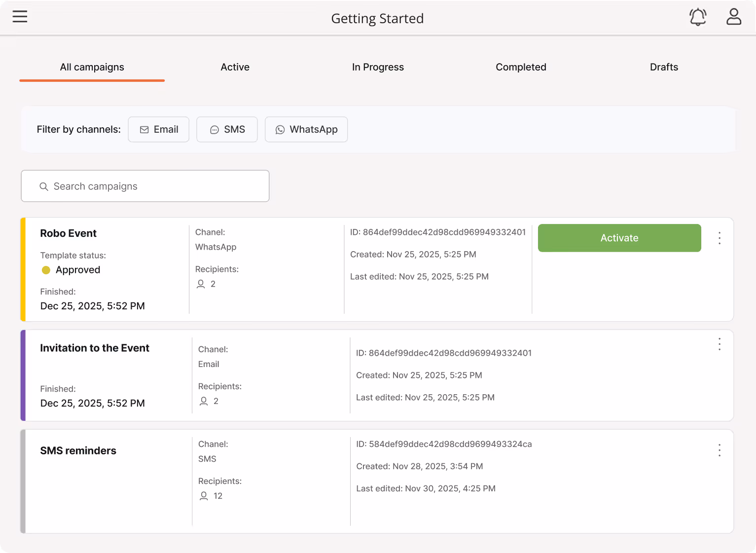Click the WhatsApp icon in the channel filters
This screenshot has height=553, width=756.
point(281,129)
